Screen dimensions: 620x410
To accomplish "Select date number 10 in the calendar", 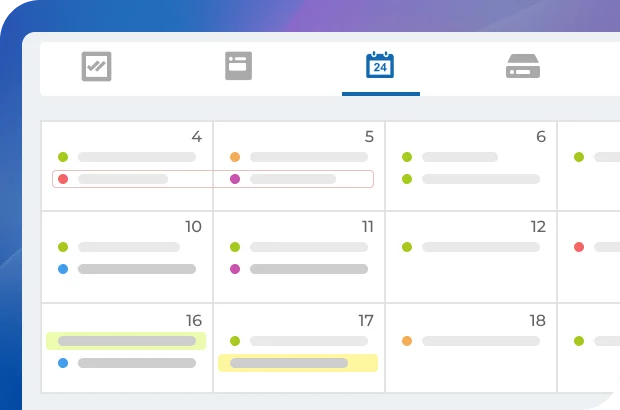I will 193,227.
